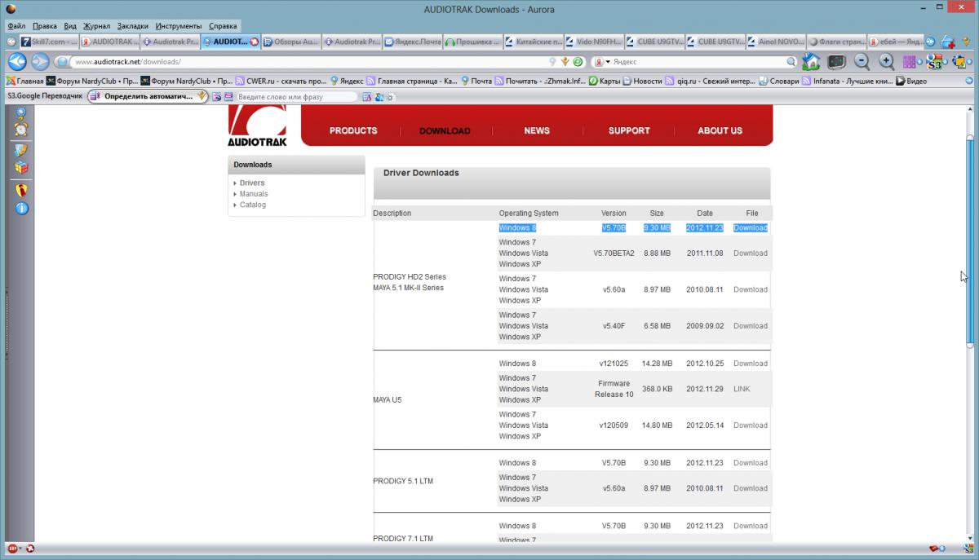Open the Новости bookmark

(641, 81)
